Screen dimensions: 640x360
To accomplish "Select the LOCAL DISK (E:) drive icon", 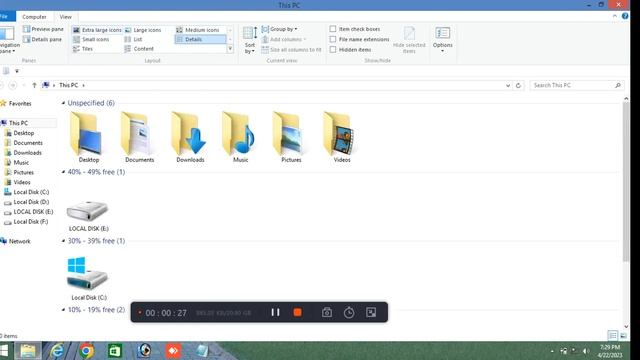I will click(x=87, y=210).
